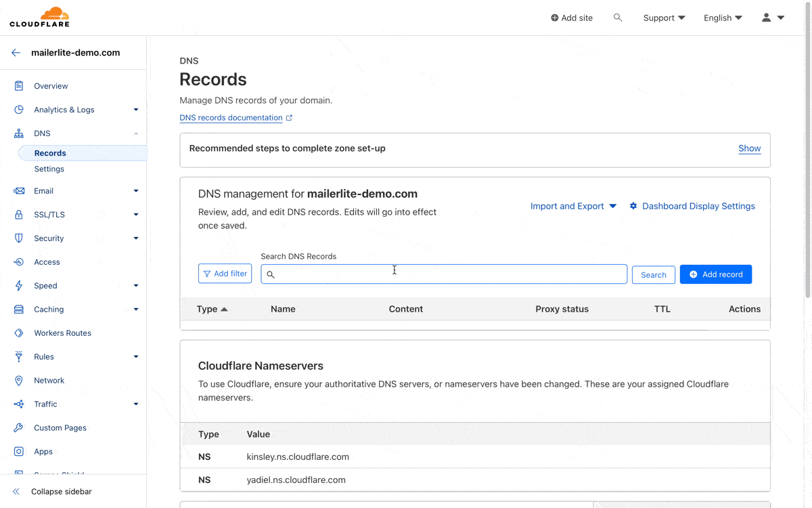Open the Import and Export dropdown
The image size is (812, 508).
(573, 206)
